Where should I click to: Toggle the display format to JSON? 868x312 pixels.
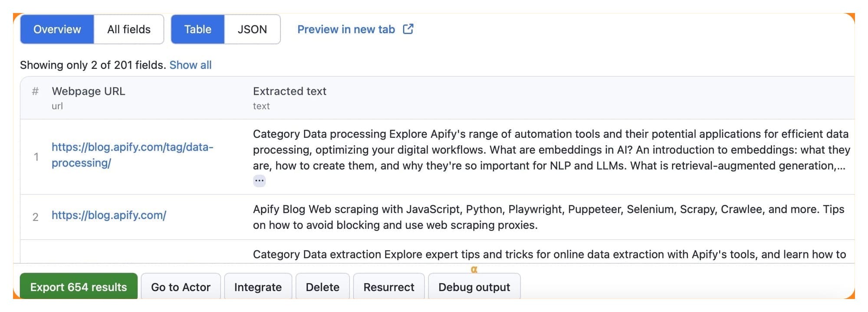(x=252, y=29)
